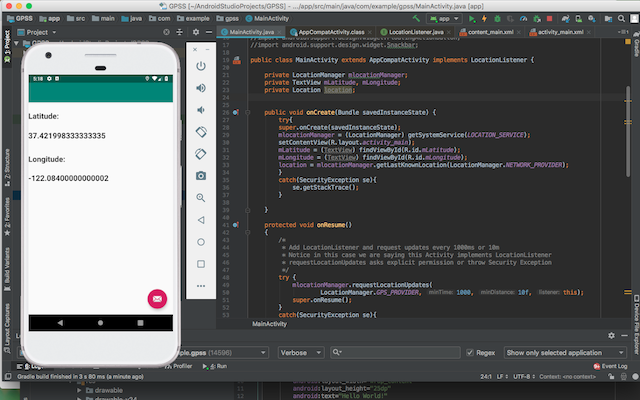The image size is (640, 400).
Task: Tap Android back button on phone navbar
Action: [60, 323]
